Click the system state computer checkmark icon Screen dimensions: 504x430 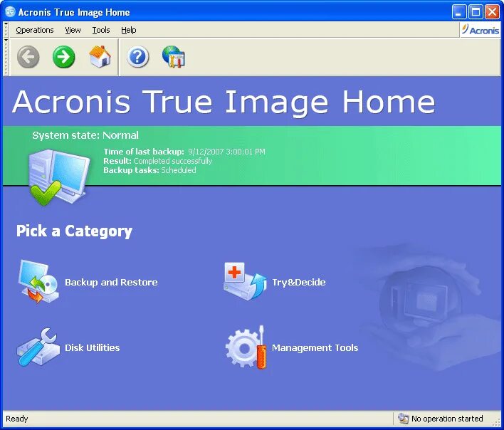pos(59,177)
